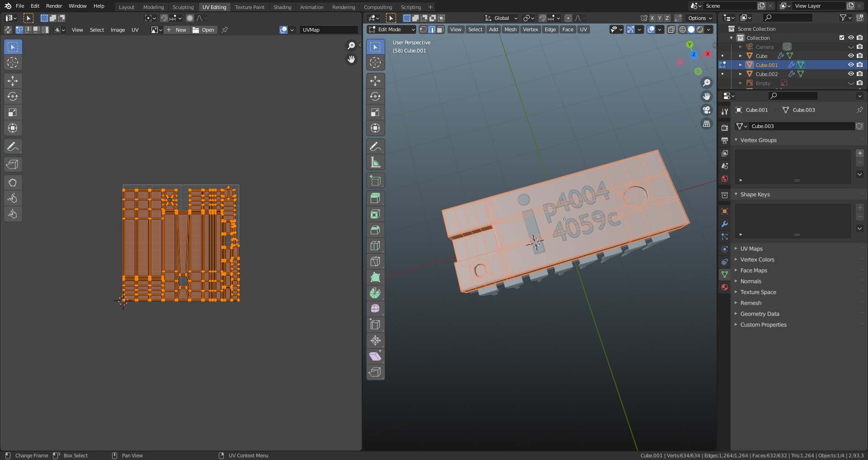Click the View menu in UV editor

tap(77, 30)
